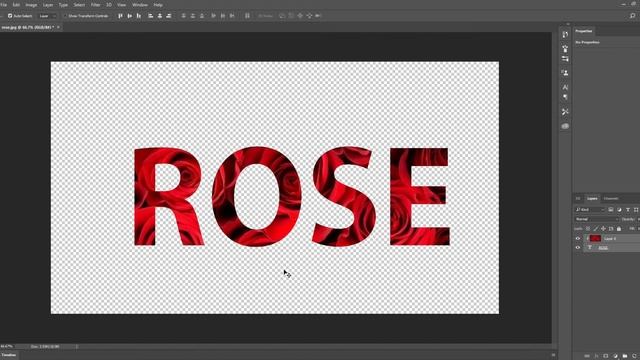
Task: Open the Brush settings panel icon
Action: click(565, 59)
